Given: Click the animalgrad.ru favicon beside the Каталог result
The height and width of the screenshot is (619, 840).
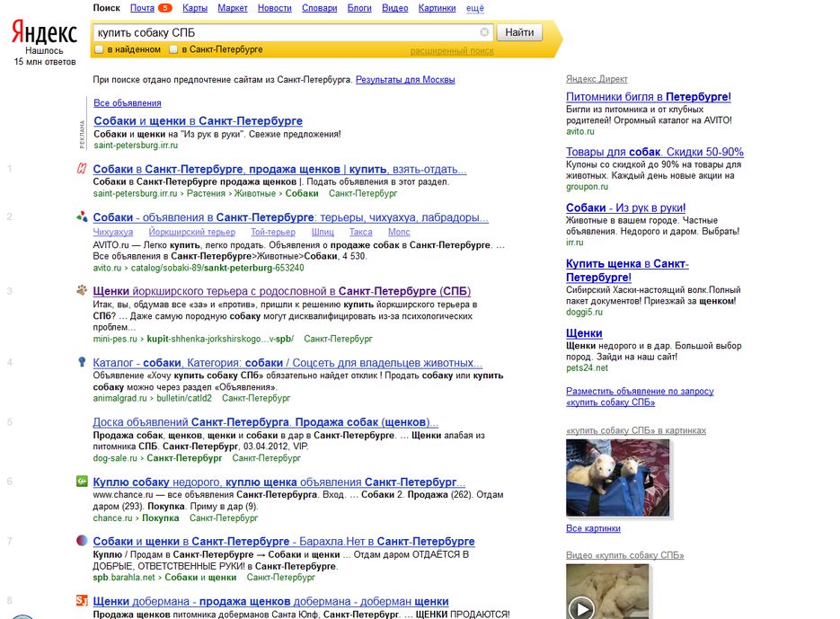Looking at the screenshot, I should pos(82,363).
